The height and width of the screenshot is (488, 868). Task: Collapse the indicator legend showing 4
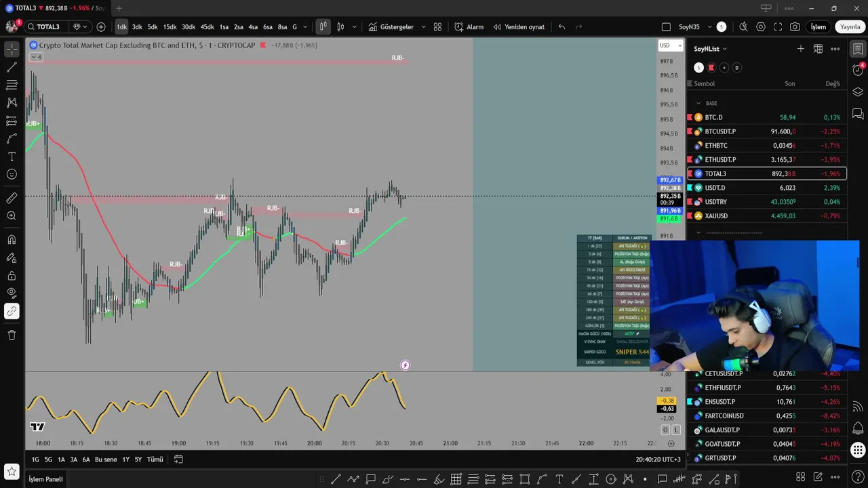(x=36, y=57)
